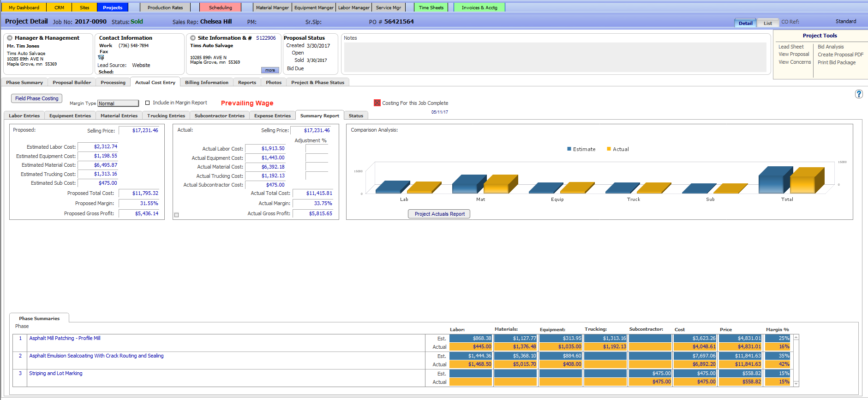Viewport: 868px width, 400px height.
Task: Open Project & Phase Status tab
Action: click(x=318, y=82)
